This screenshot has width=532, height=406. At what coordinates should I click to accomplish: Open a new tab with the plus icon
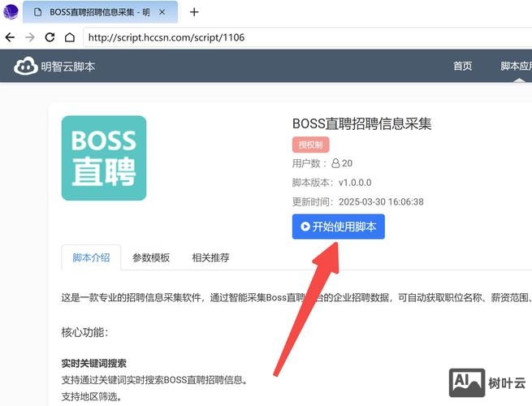point(194,12)
